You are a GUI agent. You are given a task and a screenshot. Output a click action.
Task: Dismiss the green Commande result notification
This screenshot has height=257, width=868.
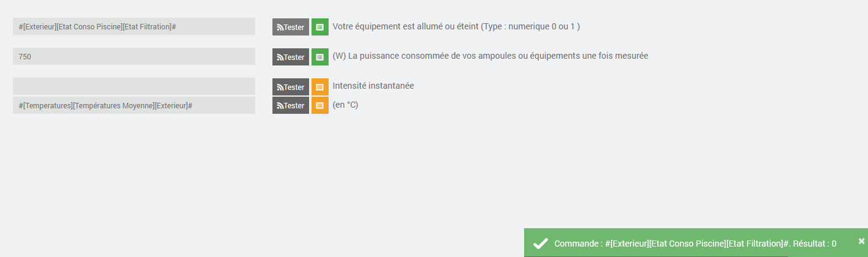[861, 241]
